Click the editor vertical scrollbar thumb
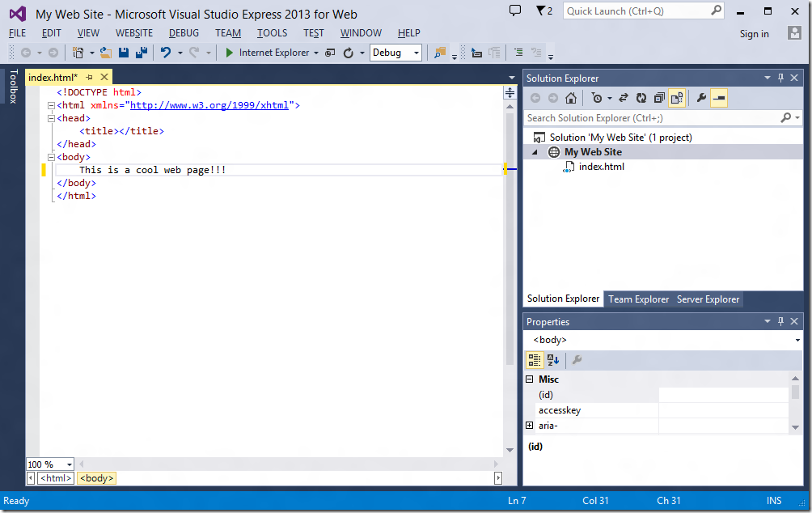812x513 pixels. click(x=510, y=239)
